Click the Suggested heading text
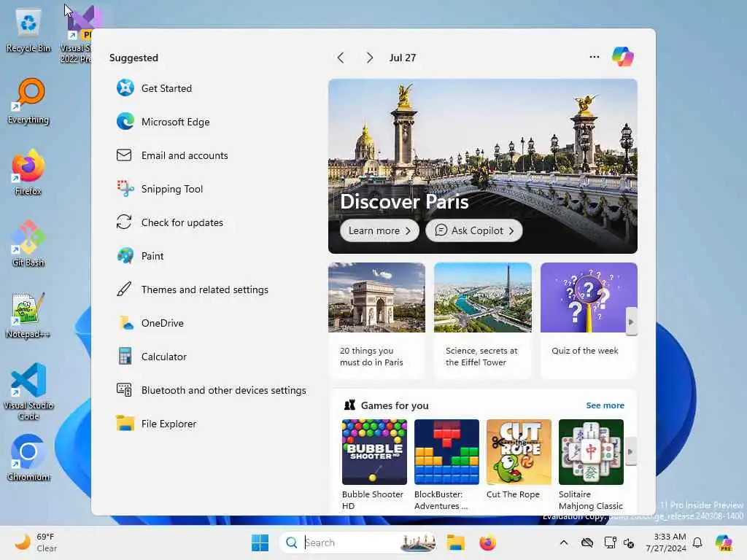Screen dimensions: 747x560 pos(133,58)
